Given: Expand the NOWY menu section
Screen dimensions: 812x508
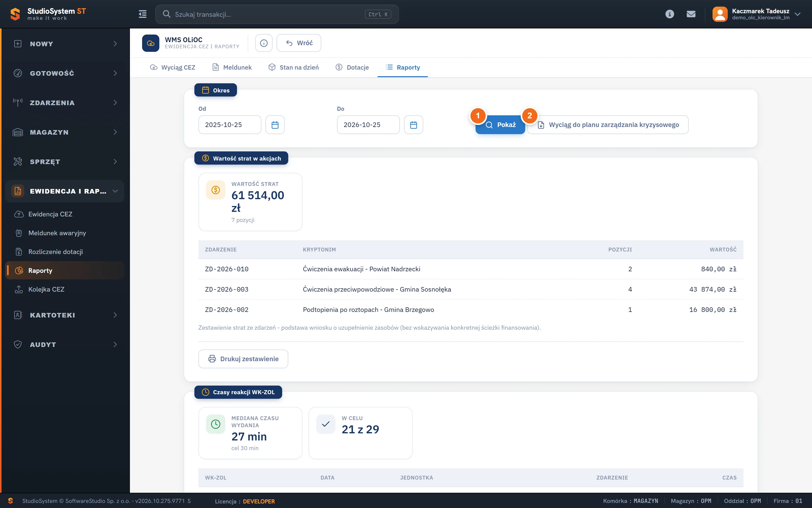Looking at the screenshot, I should (x=65, y=44).
